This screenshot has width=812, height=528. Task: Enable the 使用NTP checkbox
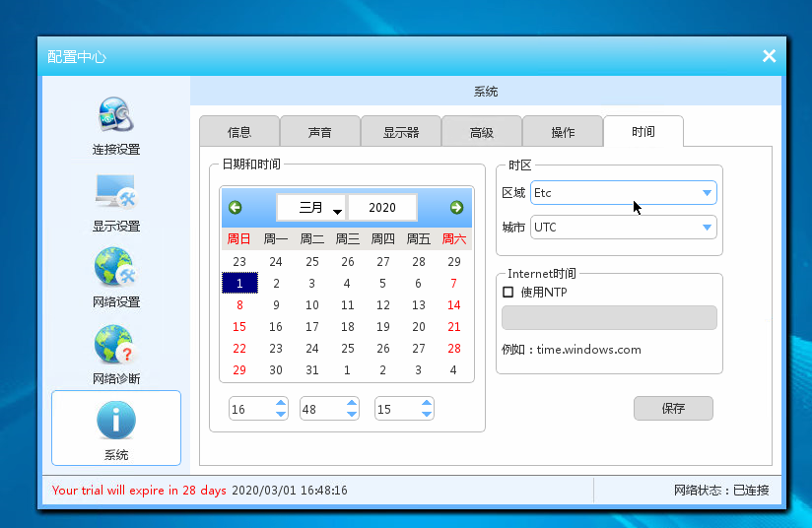(x=508, y=292)
